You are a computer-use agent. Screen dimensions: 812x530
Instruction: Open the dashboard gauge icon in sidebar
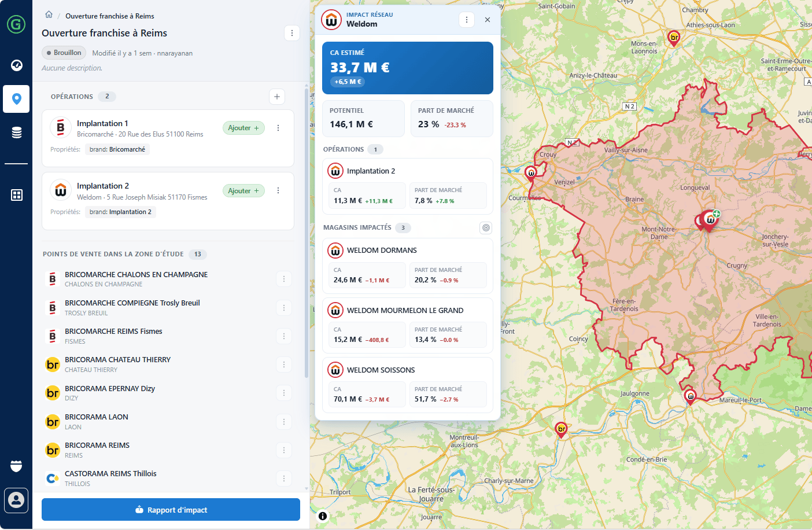pos(16,65)
